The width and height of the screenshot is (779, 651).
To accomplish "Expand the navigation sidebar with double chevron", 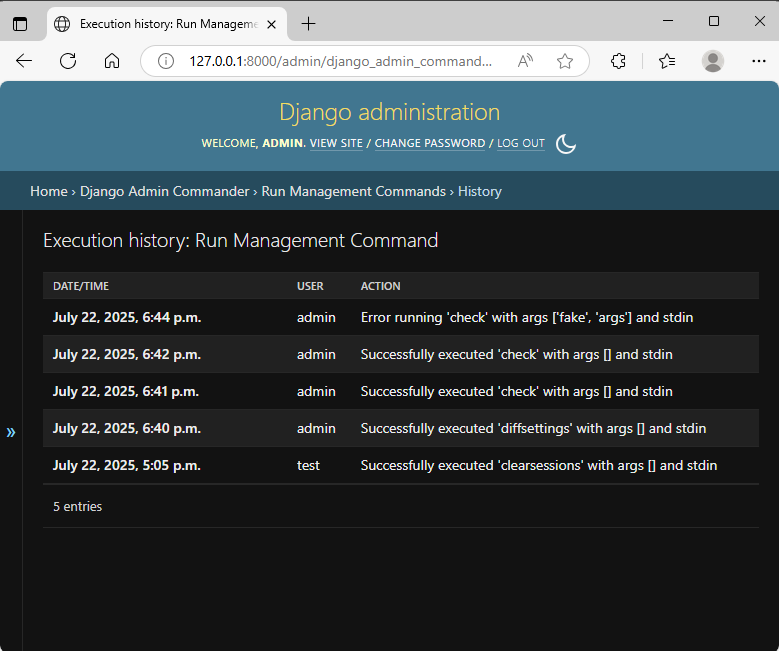I will tap(11, 432).
